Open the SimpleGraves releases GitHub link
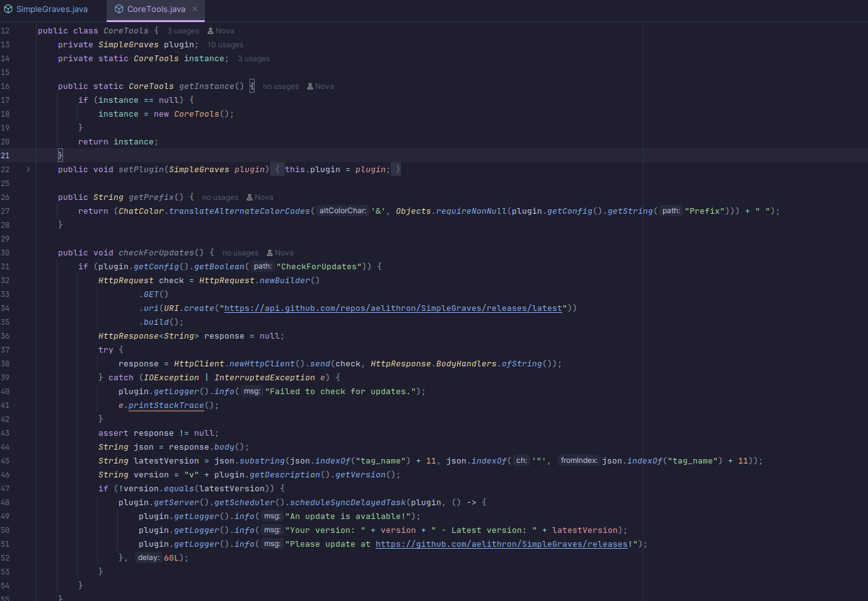The height and width of the screenshot is (601, 868). pyautogui.click(x=501, y=544)
